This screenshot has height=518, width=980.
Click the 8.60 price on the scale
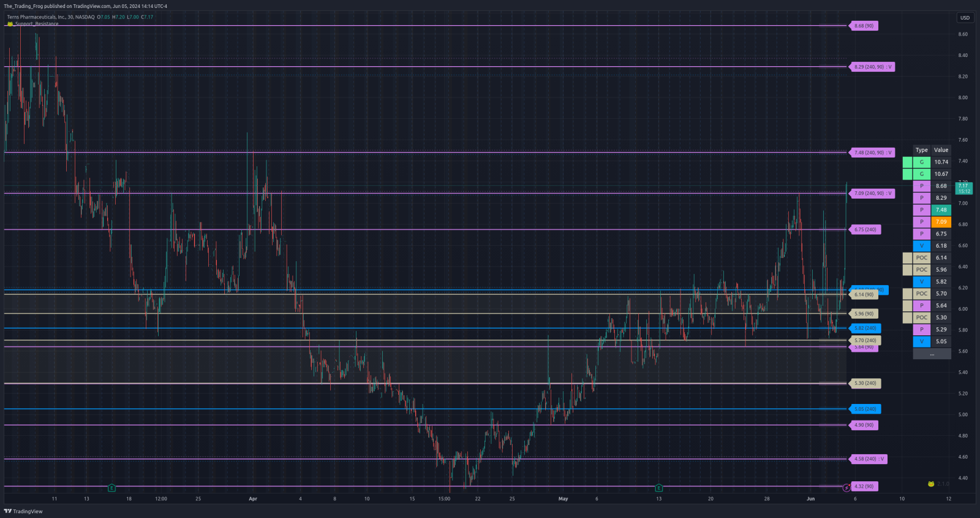(x=963, y=34)
